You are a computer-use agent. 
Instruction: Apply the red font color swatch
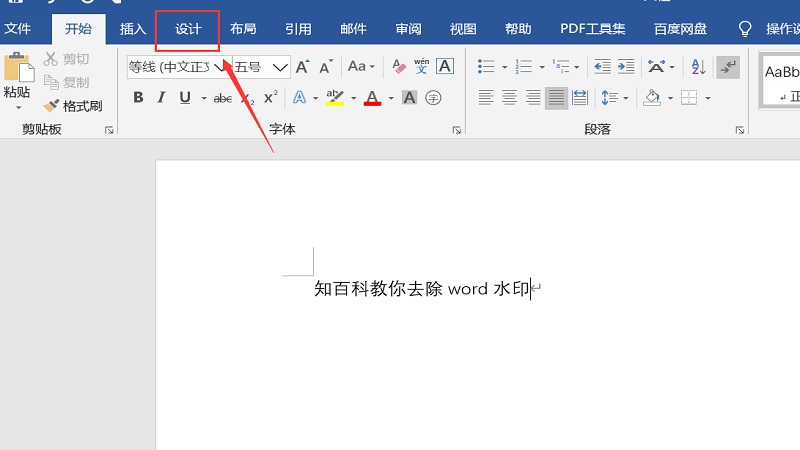point(372,98)
